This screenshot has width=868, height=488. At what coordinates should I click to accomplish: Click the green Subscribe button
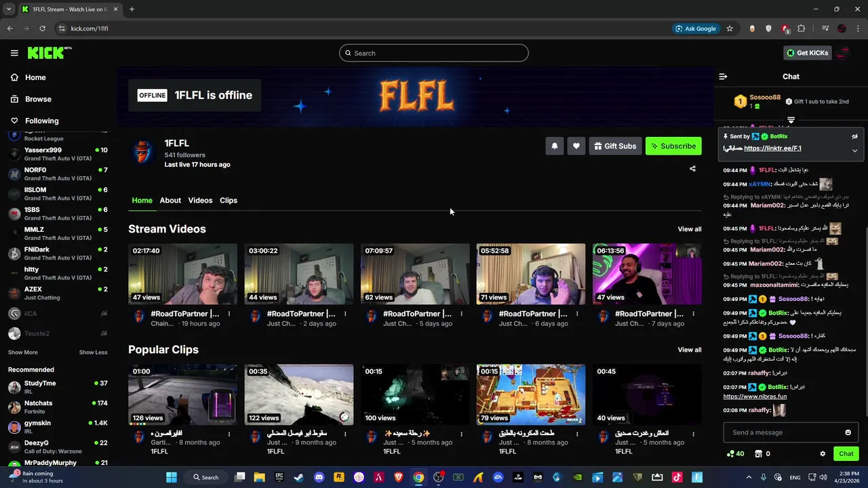tap(673, 146)
